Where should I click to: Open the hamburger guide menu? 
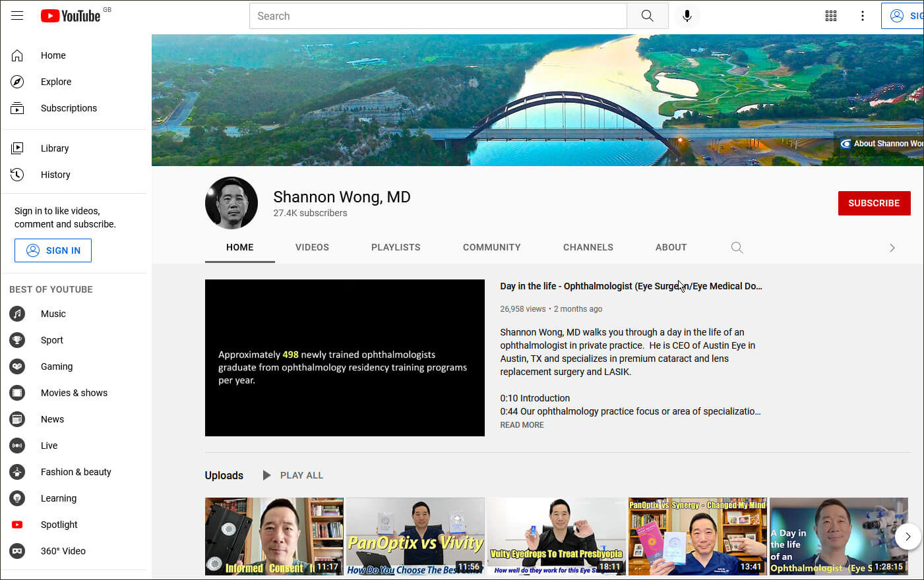[17, 16]
